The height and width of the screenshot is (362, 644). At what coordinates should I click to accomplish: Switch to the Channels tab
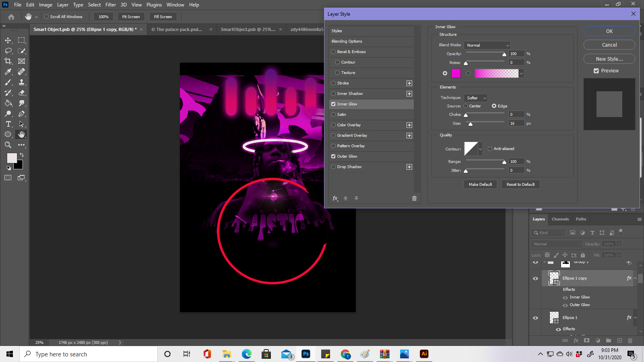[x=560, y=219]
